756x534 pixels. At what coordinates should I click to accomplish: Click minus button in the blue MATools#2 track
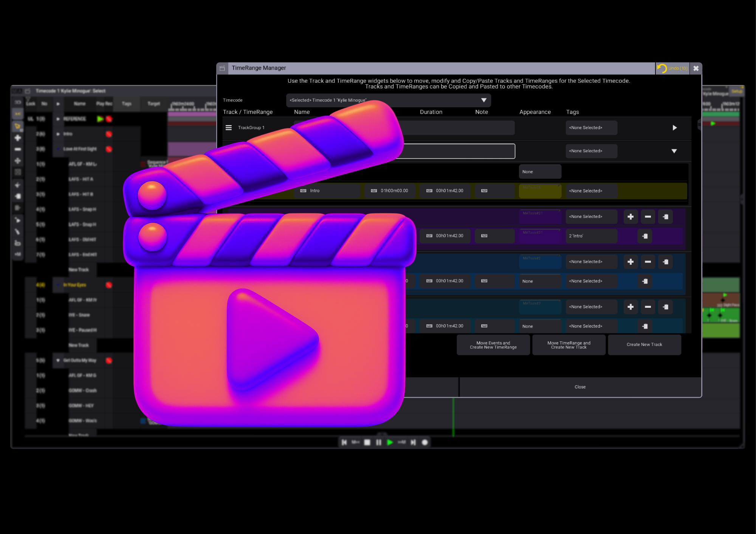648,262
